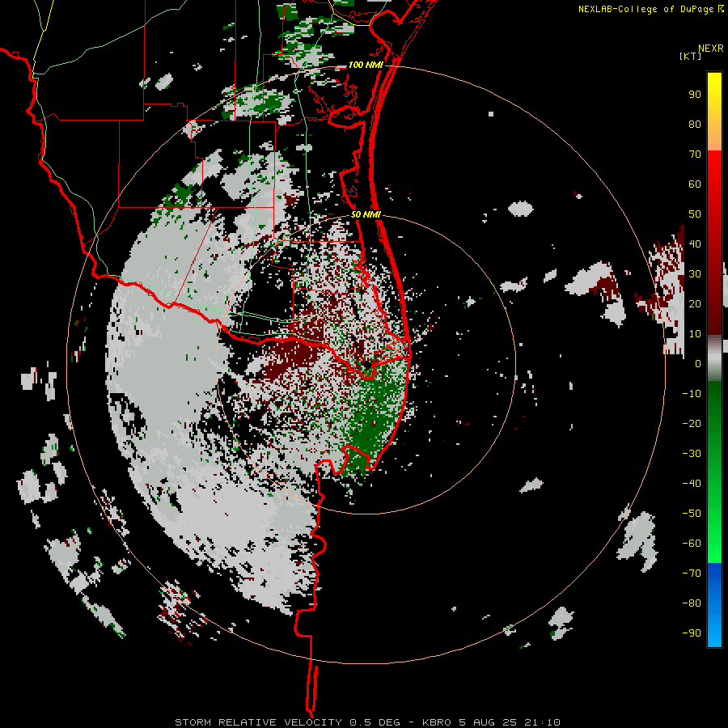Click the 20 value on velocity scale
The height and width of the screenshot is (728, 728).
tap(695, 303)
